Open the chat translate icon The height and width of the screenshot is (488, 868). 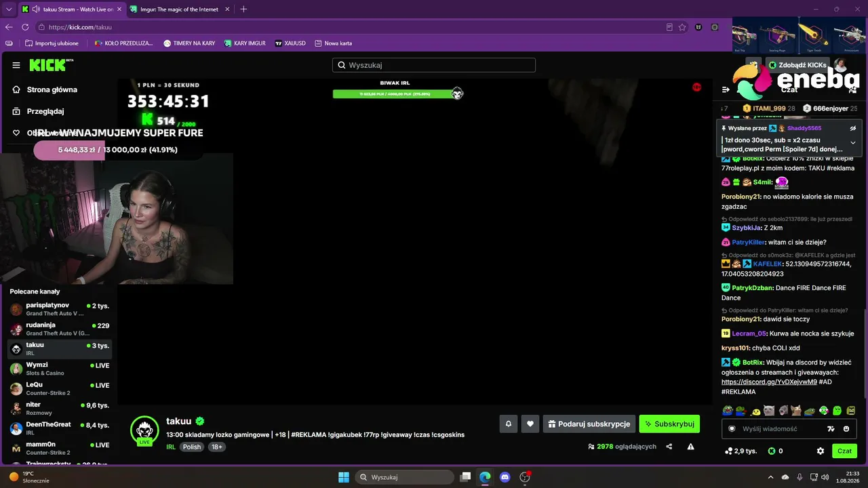[831, 429]
